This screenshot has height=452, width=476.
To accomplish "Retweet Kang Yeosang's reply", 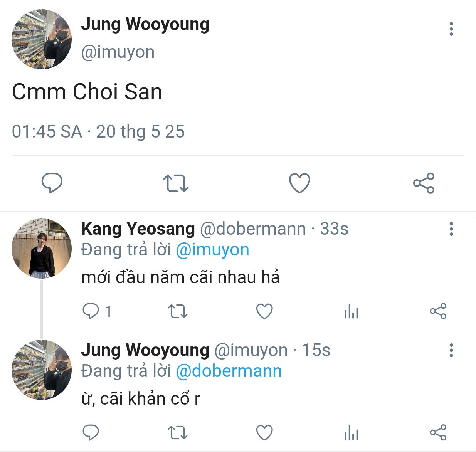I will (x=178, y=311).
